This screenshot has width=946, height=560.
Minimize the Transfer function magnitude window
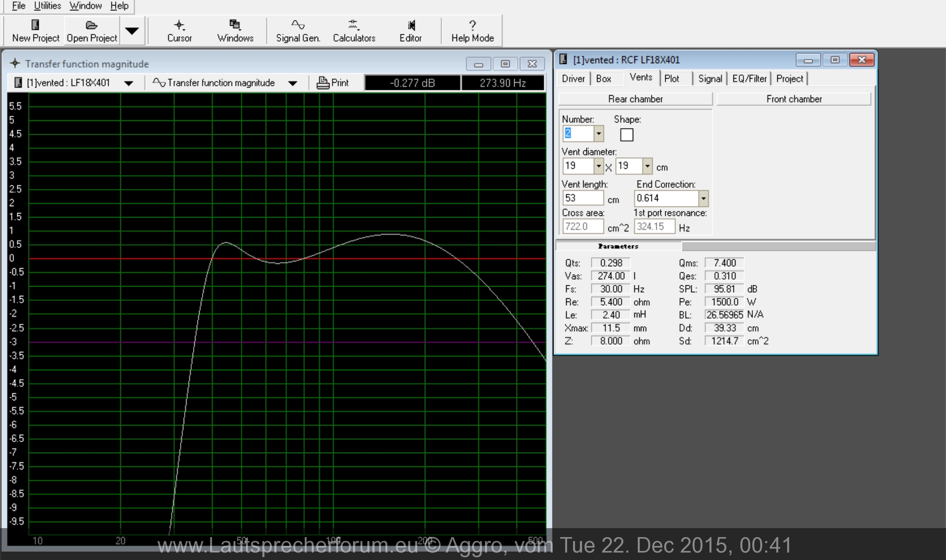pyautogui.click(x=478, y=64)
